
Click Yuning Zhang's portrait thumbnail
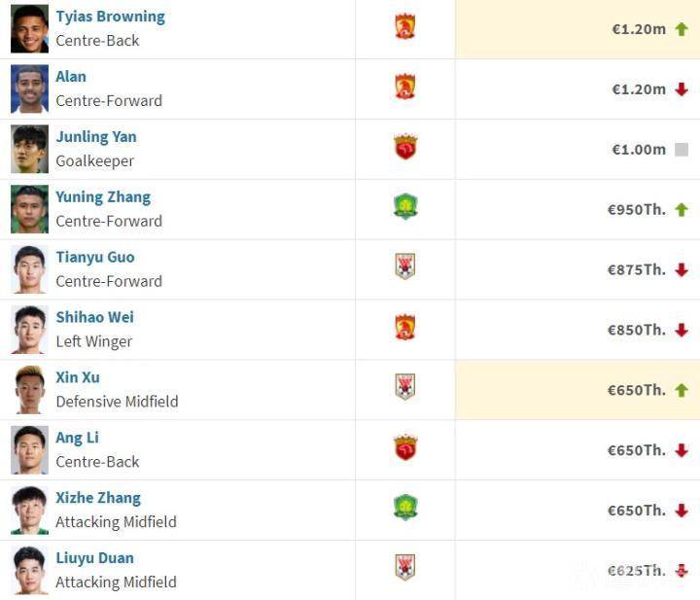click(29, 209)
